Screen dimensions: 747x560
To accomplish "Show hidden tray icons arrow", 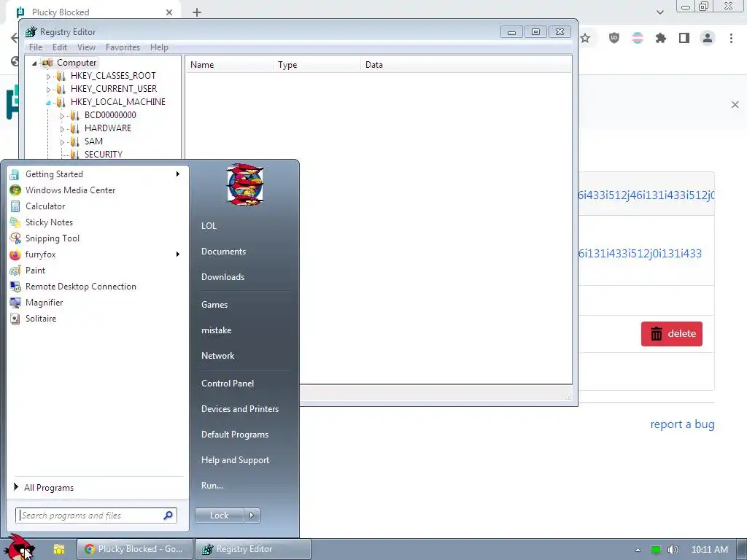I will [x=638, y=550].
